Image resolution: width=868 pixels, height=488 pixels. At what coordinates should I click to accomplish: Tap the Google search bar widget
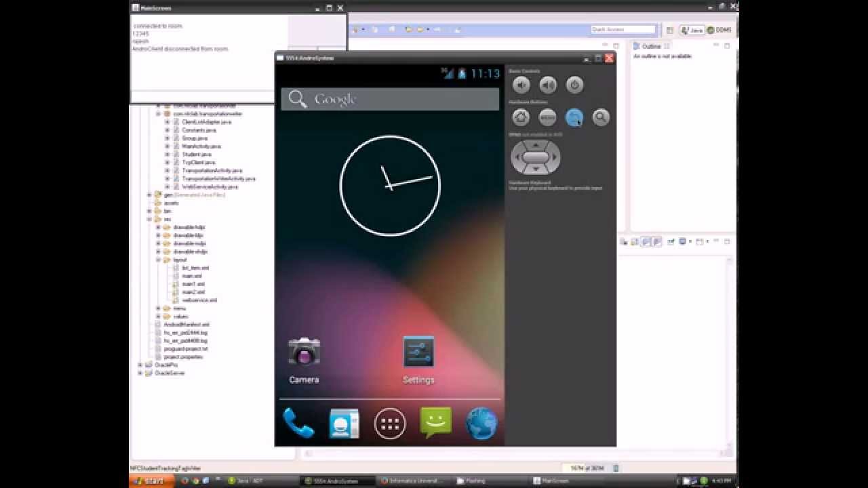(x=390, y=99)
